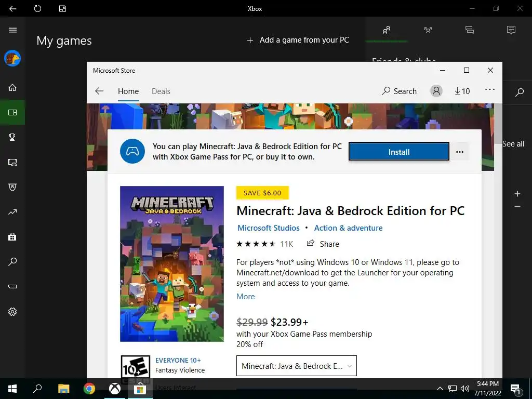The height and width of the screenshot is (399, 532).
Task: Click the EVERYONE 10+ rating link
Action: [178, 361]
